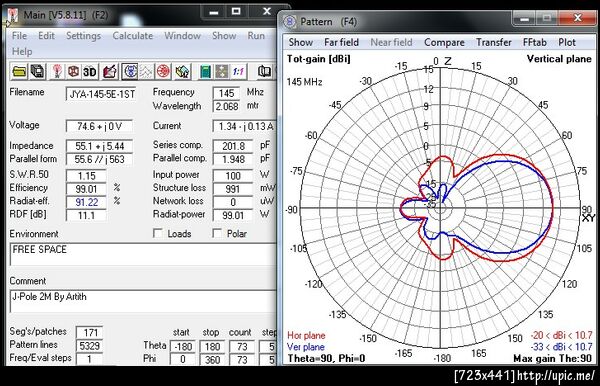Screen dimensions: 600x386
Task: Click the Theta stop field 180
Action: click(x=212, y=347)
